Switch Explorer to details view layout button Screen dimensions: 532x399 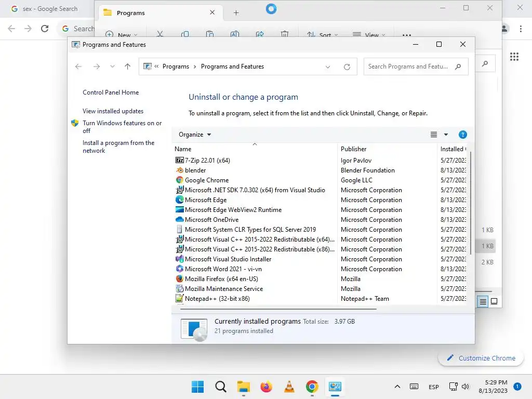coord(483,301)
